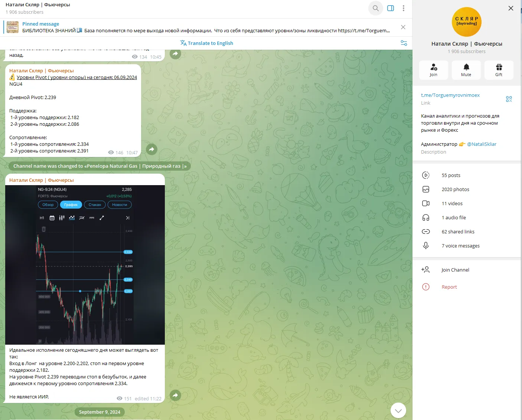Click the views eye counter showing 134
The width and height of the screenshot is (522, 420).
[140, 57]
